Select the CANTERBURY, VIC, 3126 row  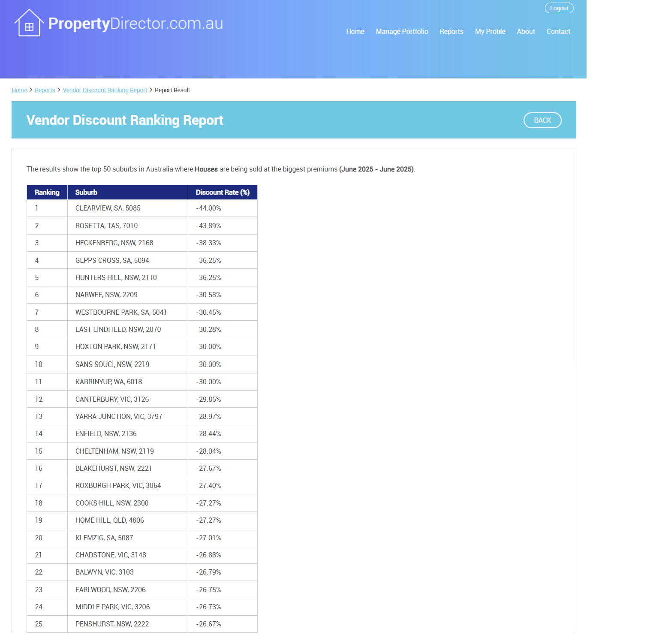[142, 399]
